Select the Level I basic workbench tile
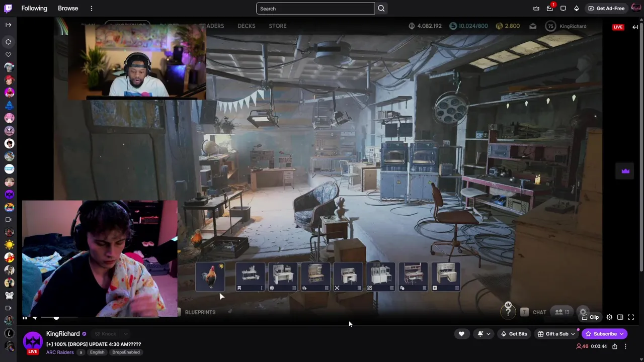This screenshot has width=644, height=362. (250, 277)
